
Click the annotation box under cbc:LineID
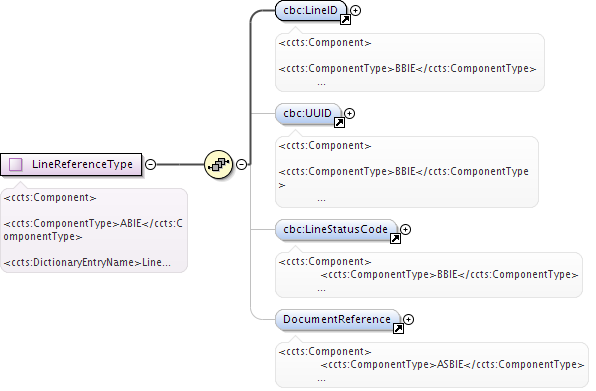pyautogui.click(x=410, y=63)
